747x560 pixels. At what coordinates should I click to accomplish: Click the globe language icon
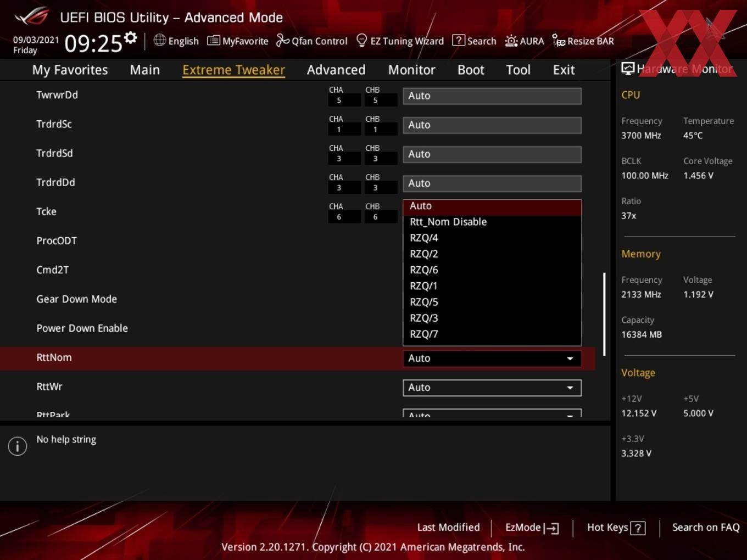click(x=159, y=40)
